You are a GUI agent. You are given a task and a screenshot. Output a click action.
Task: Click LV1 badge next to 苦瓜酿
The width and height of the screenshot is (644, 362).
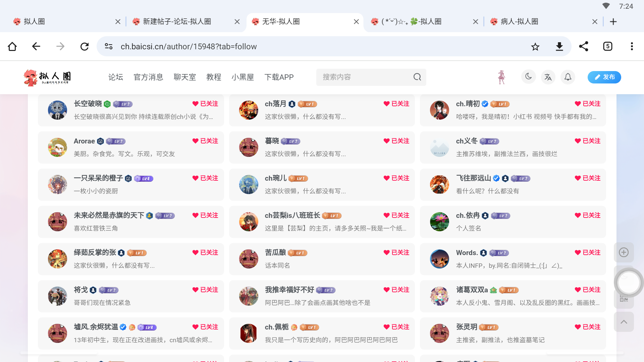click(x=298, y=253)
